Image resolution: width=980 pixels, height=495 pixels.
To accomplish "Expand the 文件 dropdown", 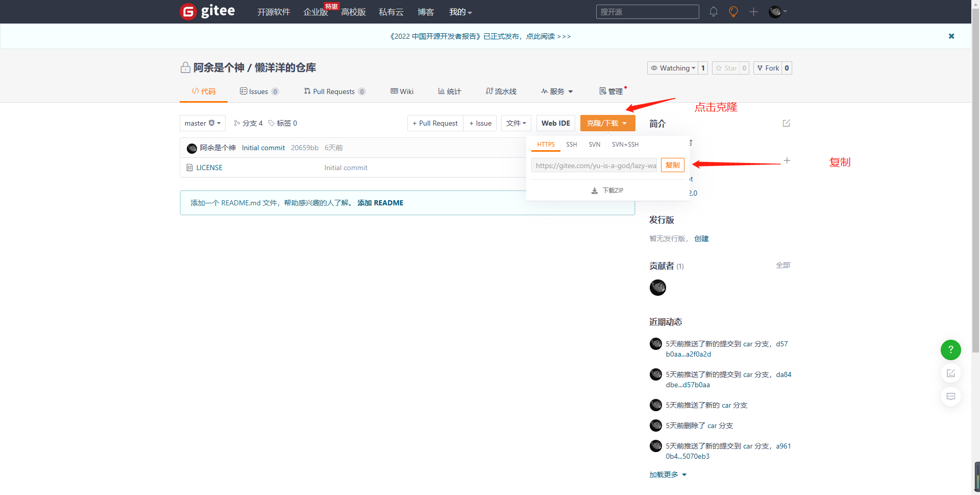I will pos(516,123).
